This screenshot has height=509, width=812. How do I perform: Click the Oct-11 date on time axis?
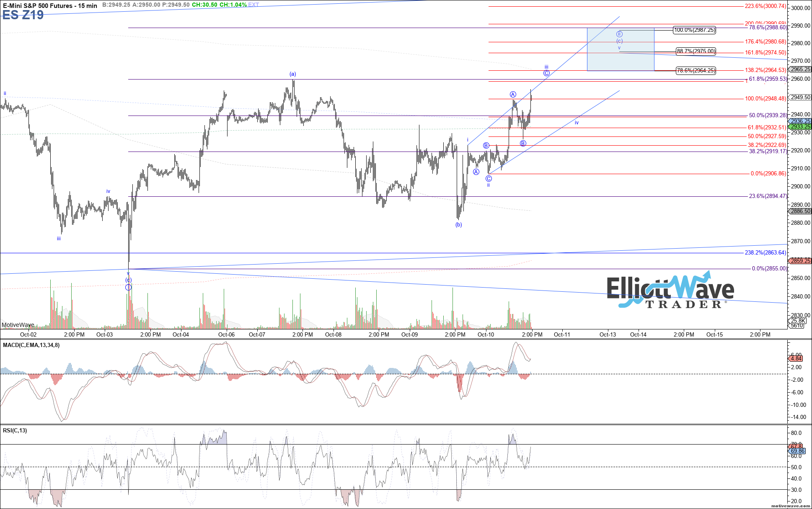click(x=562, y=334)
